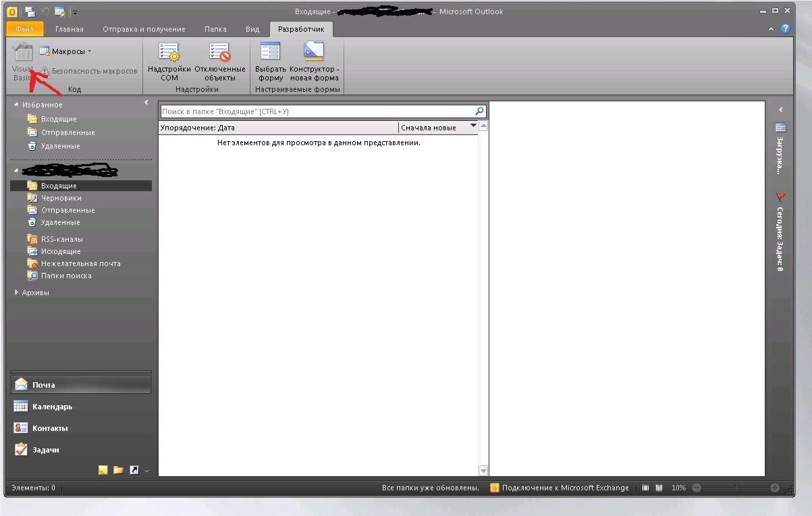Screen dimensions: 812x516
Task: Select the highlighted Входящие mailbox folder
Action: point(81,186)
